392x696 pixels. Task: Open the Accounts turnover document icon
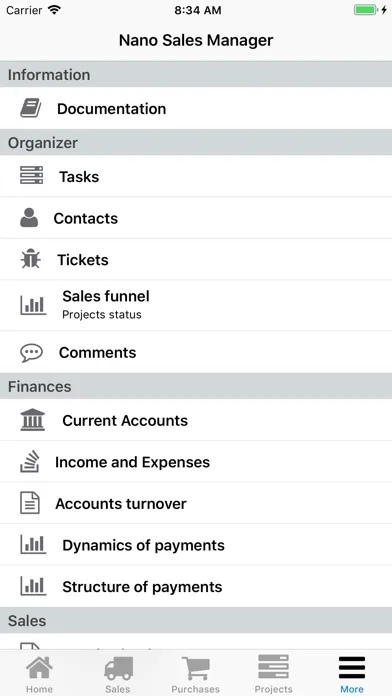click(x=30, y=503)
